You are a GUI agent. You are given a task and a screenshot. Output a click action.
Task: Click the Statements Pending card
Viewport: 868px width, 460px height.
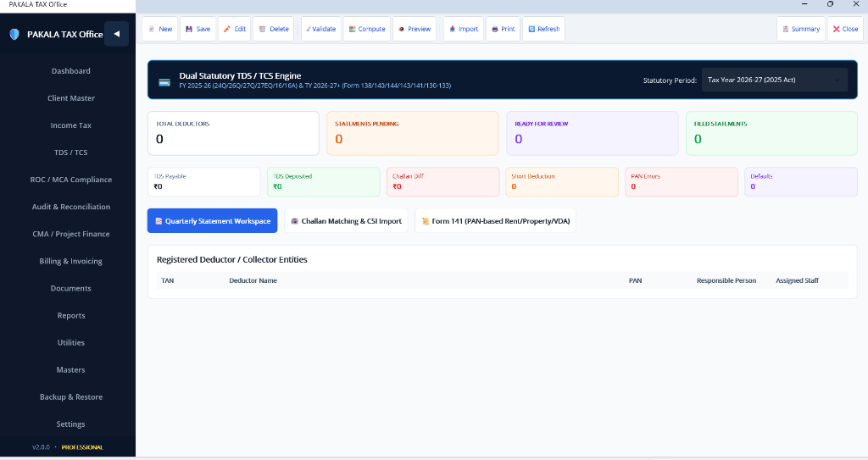pos(413,133)
